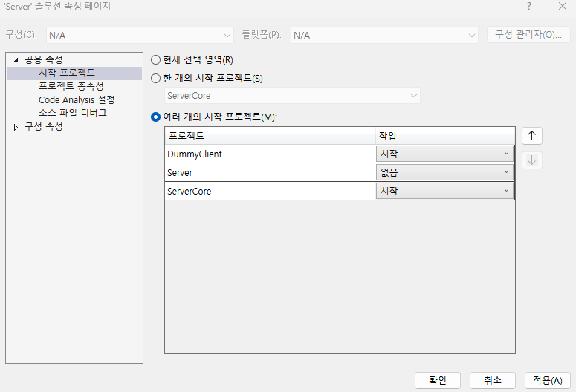Select the 공용 속성 tree label

point(44,59)
